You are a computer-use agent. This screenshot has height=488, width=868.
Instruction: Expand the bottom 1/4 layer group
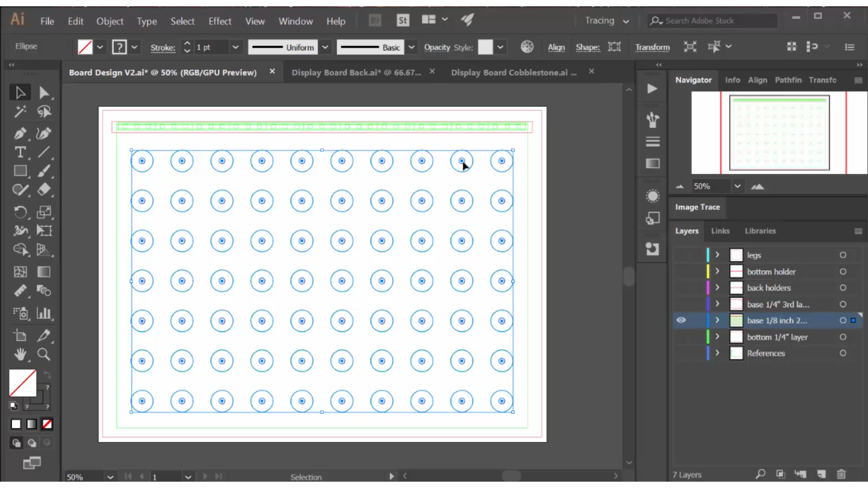tap(717, 337)
